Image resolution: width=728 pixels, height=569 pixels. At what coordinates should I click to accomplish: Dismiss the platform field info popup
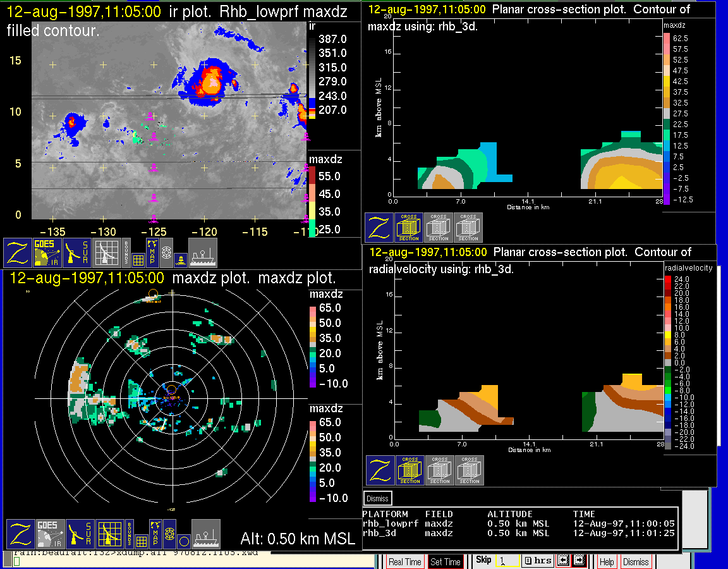(x=377, y=498)
